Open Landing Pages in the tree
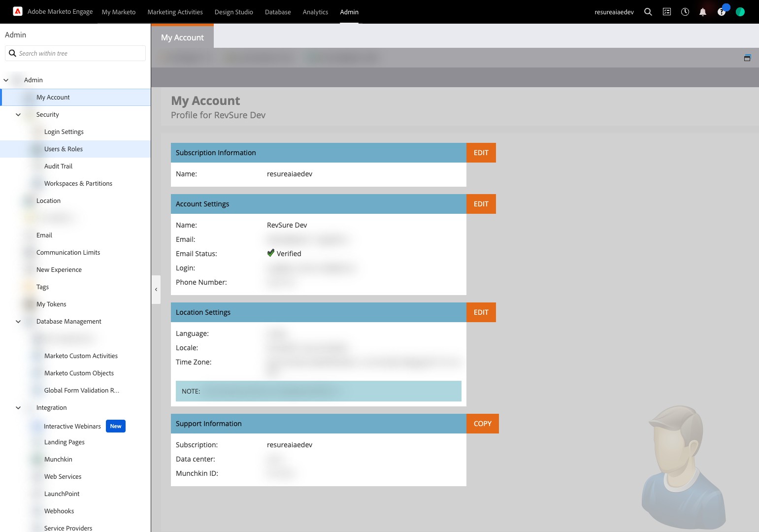The height and width of the screenshot is (532, 759). pos(65,442)
